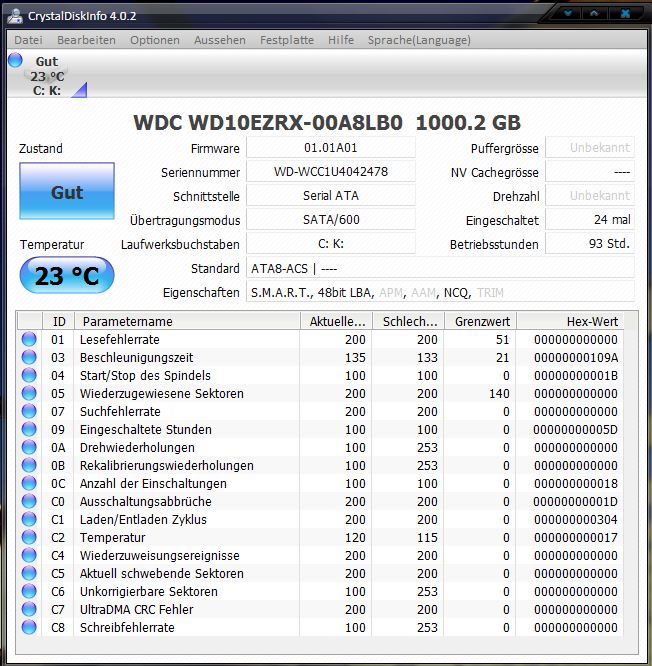The image size is (652, 666).
Task: Click the status orb for Drehwiederholungen
Action: 29,447
